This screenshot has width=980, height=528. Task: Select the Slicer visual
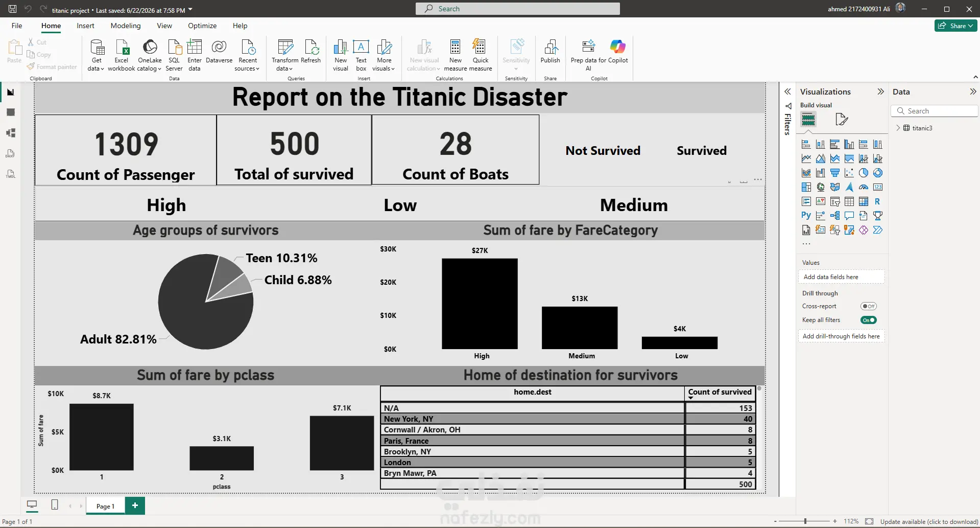pos(835,201)
